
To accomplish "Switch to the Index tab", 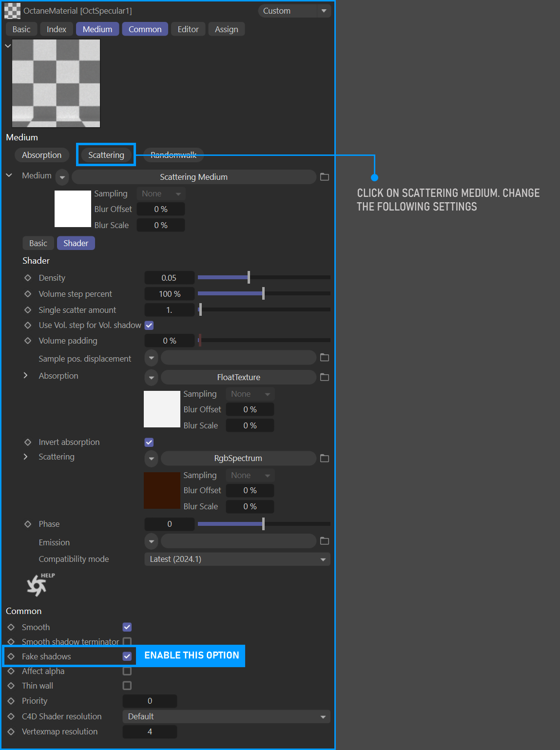I will [x=57, y=29].
